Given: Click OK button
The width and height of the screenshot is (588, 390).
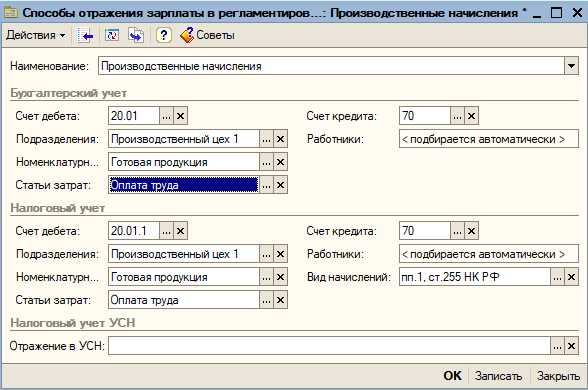Looking at the screenshot, I should tap(452, 376).
